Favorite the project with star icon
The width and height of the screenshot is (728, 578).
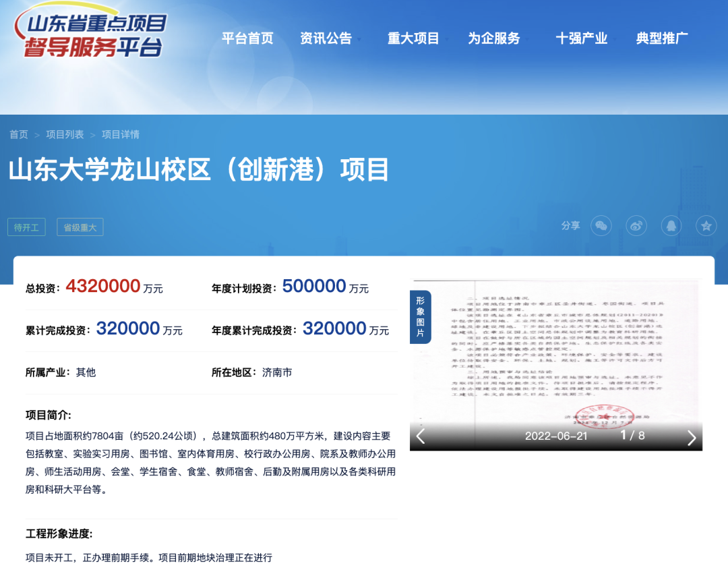[706, 226]
